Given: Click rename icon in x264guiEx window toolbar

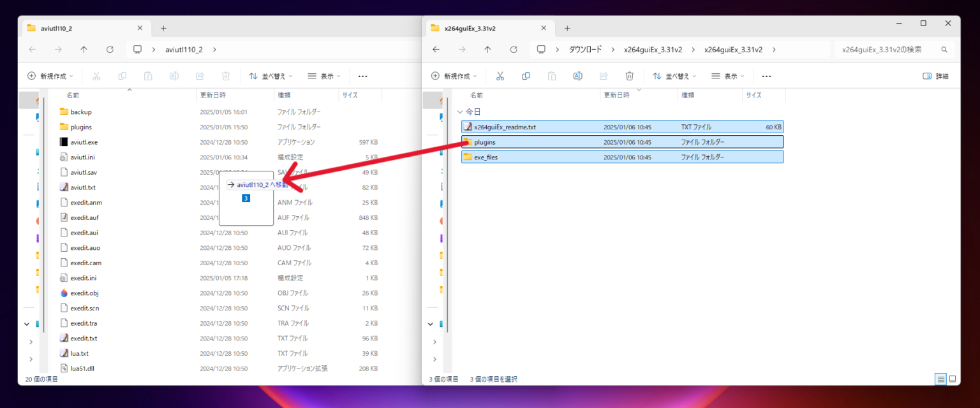Looking at the screenshot, I should coord(577,76).
